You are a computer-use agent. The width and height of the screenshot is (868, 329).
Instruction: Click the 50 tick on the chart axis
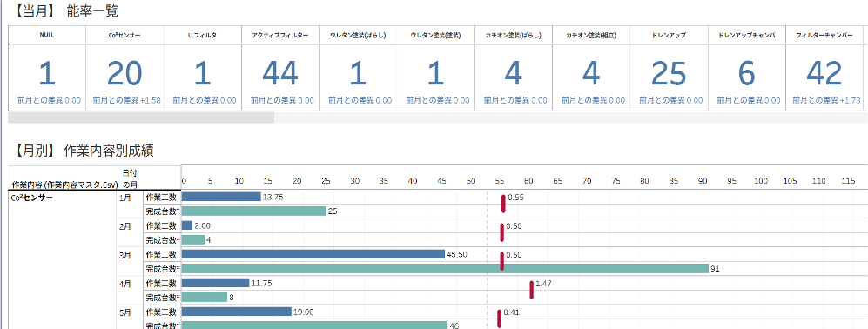pyautogui.click(x=471, y=181)
